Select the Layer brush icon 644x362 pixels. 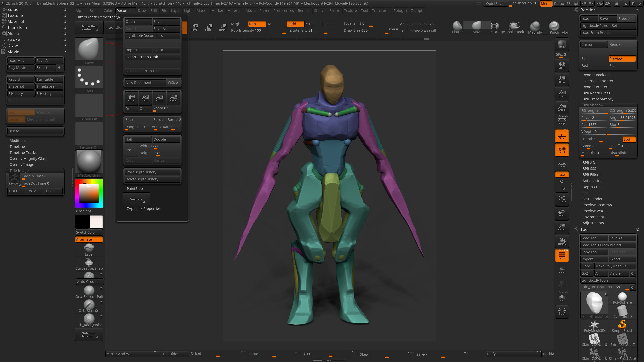89,250
